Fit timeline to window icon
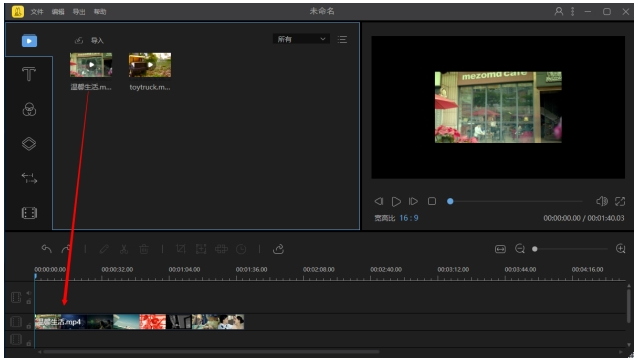The width and height of the screenshot is (638, 360). pos(500,249)
